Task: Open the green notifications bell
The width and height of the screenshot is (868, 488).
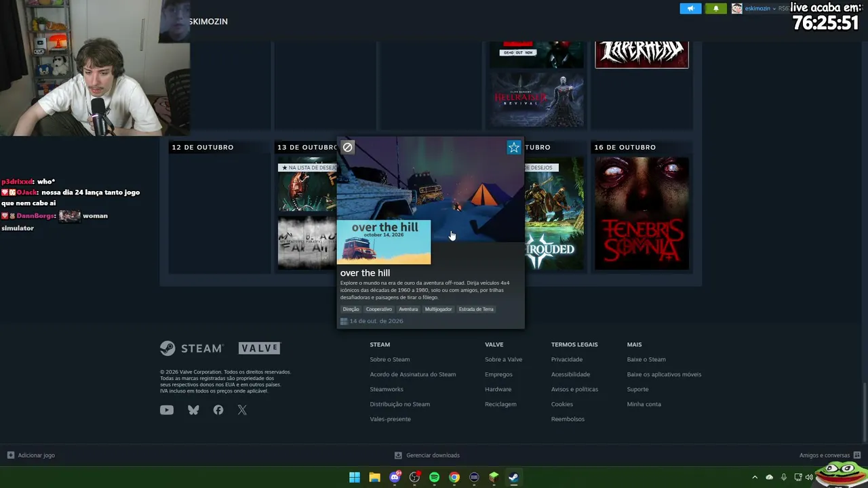Action: pyautogui.click(x=716, y=9)
